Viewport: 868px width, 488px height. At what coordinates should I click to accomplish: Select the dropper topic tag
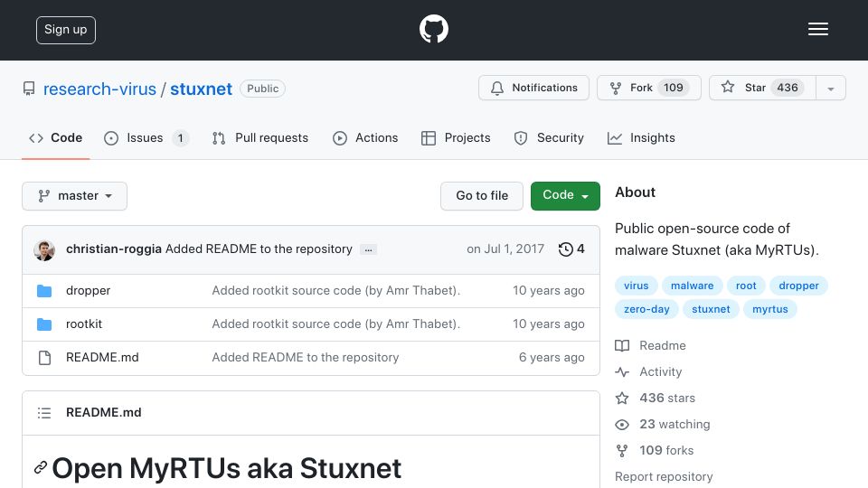[798, 286]
